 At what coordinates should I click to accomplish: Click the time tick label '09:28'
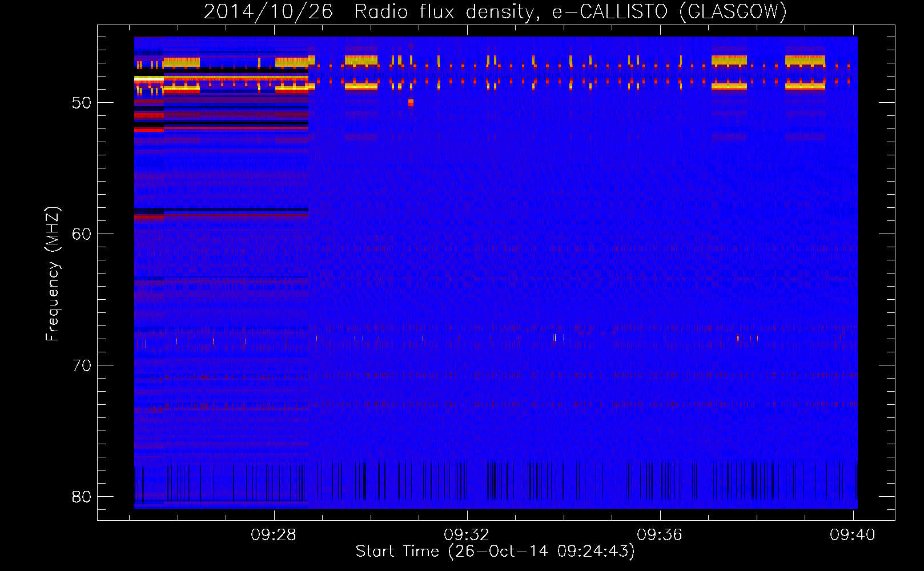[274, 534]
